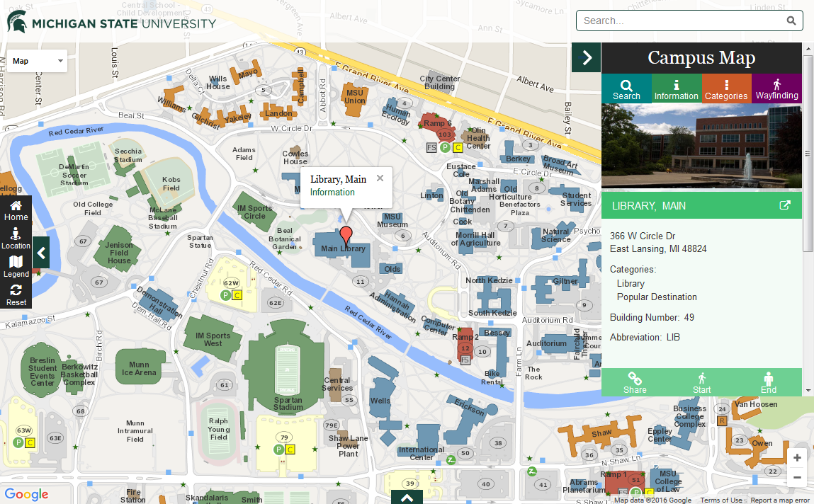This screenshot has height=504, width=814.
Task: Click the Location icon in sidebar
Action: [16, 239]
